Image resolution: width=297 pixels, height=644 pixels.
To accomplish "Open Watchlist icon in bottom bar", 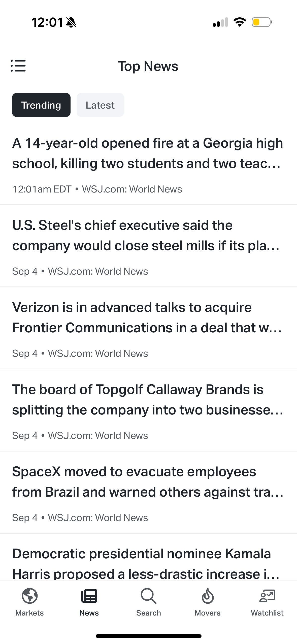I will pyautogui.click(x=267, y=596).
